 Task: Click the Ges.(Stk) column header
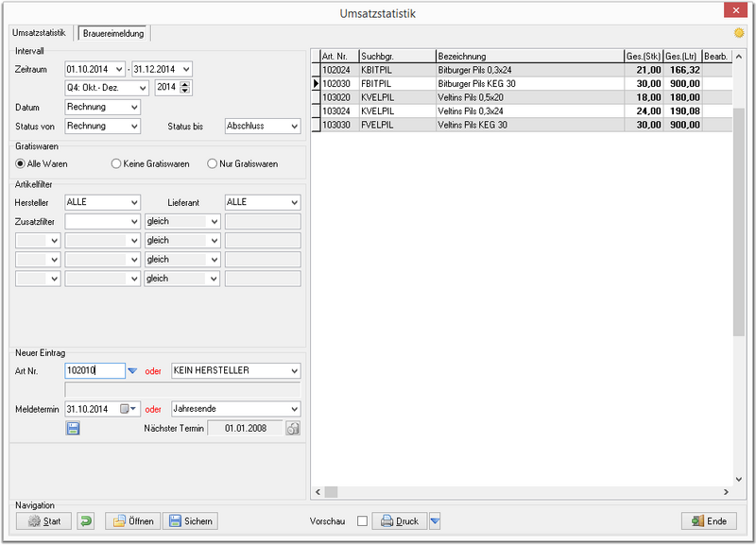coord(644,57)
